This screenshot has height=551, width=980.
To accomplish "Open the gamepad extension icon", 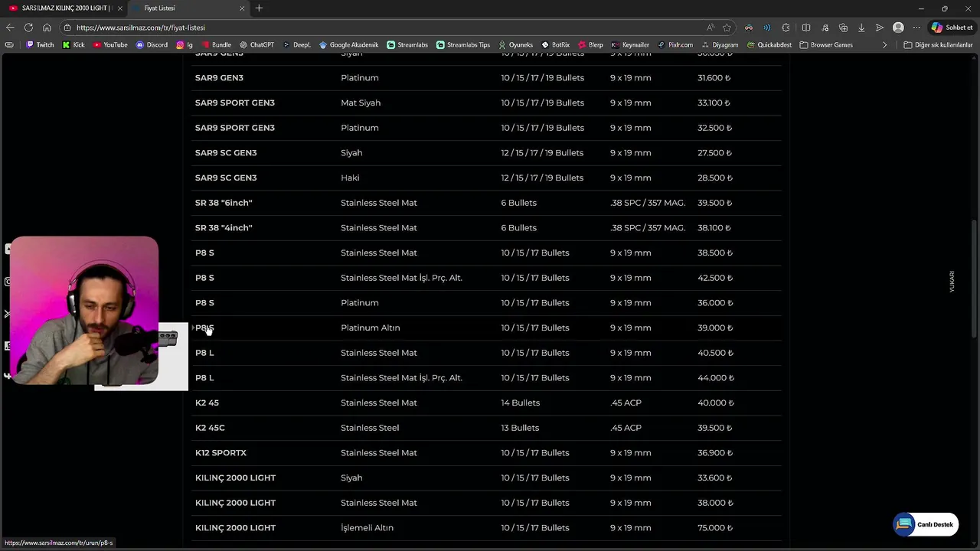I will pos(749,28).
